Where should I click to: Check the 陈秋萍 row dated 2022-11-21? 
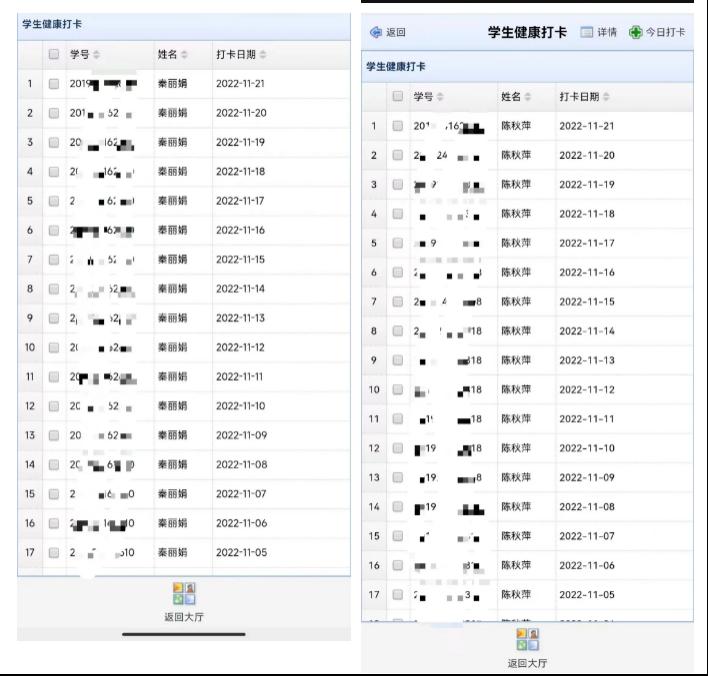click(x=398, y=126)
